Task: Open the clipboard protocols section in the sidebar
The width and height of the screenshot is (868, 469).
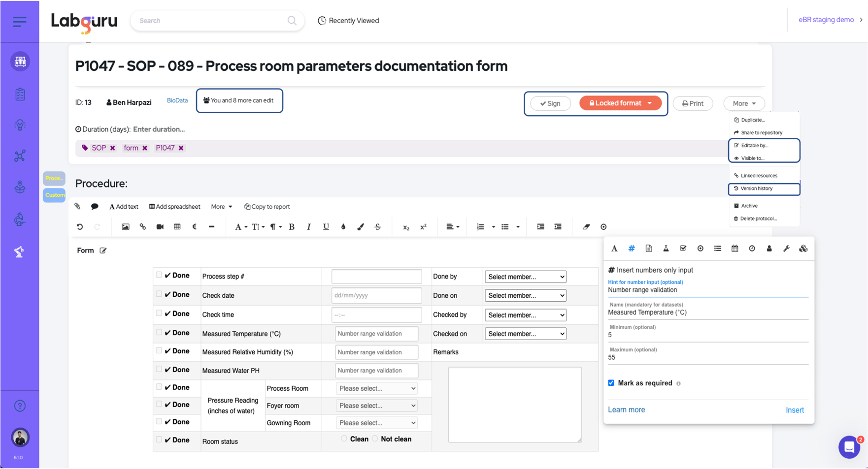Action: tap(20, 94)
